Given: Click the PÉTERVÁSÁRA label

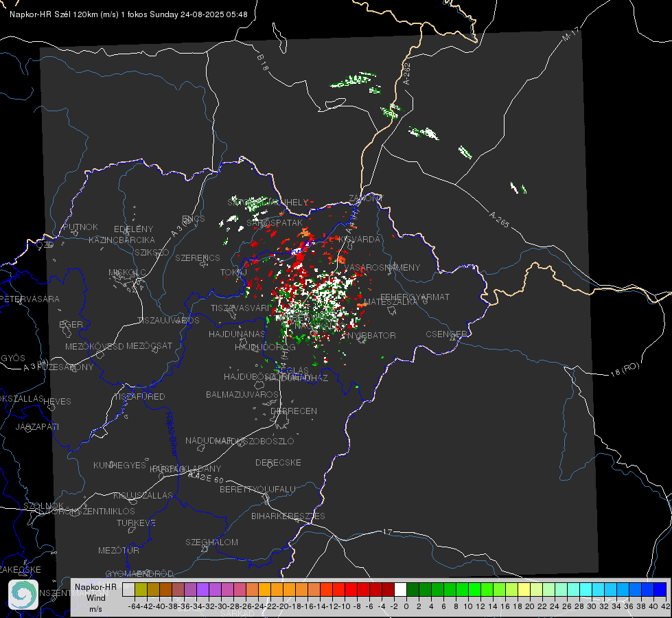Looking at the screenshot, I should click(30, 299).
